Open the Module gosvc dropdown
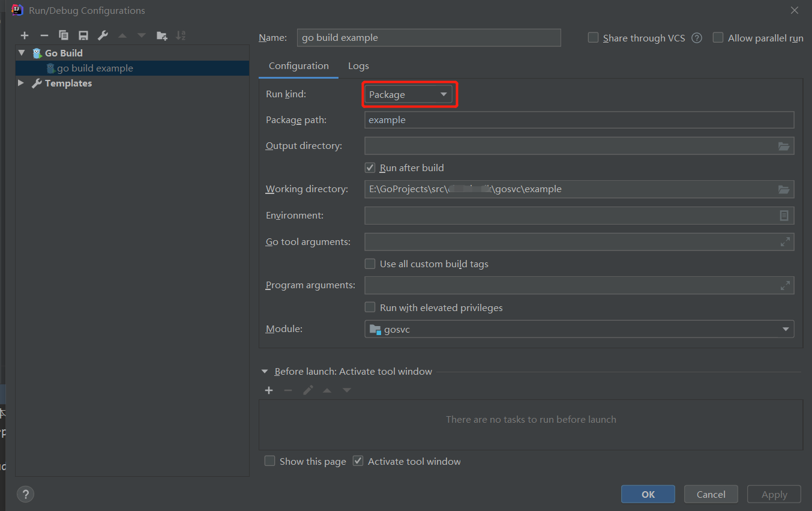This screenshot has width=812, height=511. pos(785,328)
